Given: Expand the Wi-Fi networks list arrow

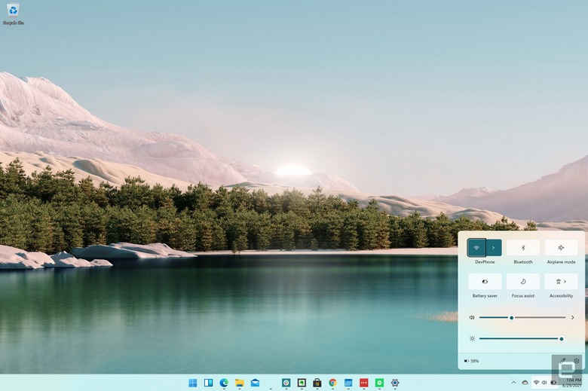Looking at the screenshot, I should click(494, 248).
